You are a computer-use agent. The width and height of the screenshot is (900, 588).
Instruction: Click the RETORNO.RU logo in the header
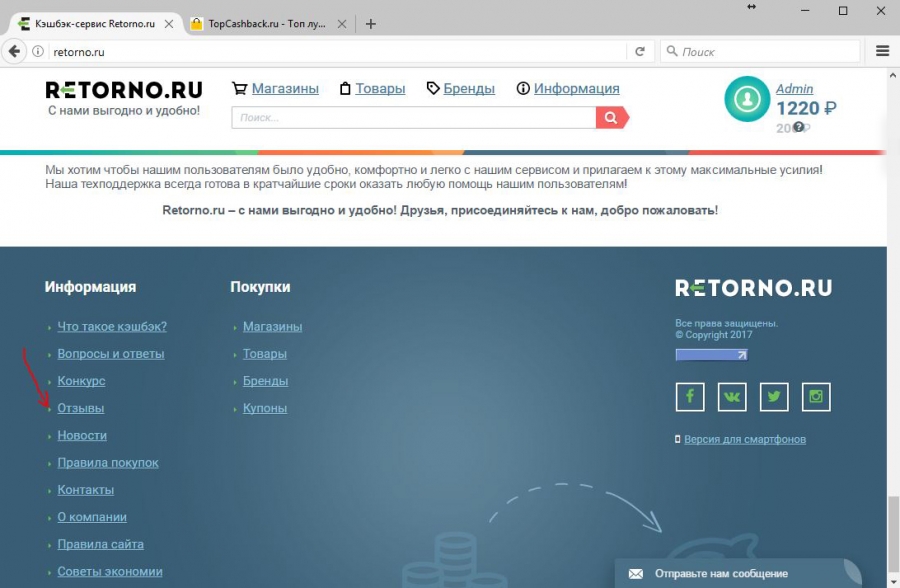click(x=124, y=90)
